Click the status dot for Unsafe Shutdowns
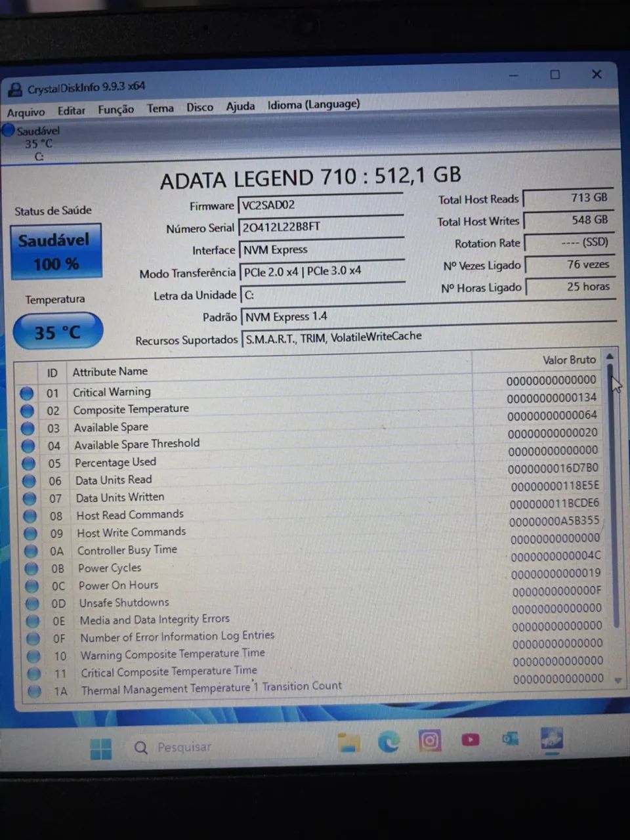 tap(33, 603)
